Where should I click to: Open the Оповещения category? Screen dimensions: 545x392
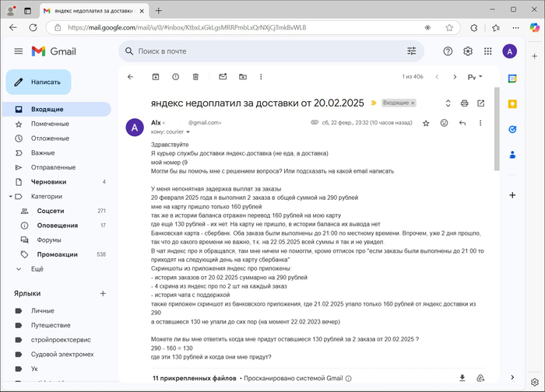(x=57, y=226)
